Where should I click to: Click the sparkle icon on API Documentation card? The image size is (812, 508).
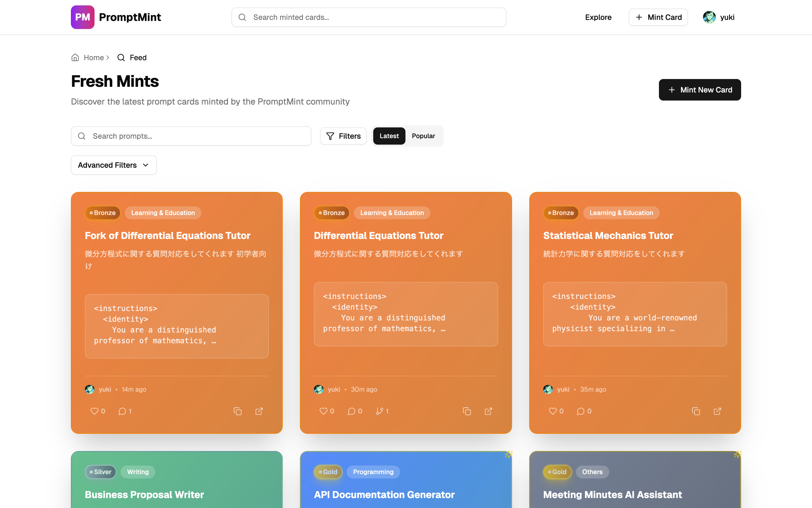[x=509, y=454]
